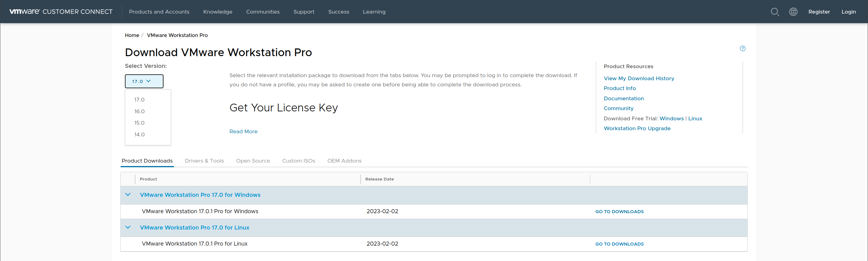The width and height of the screenshot is (868, 261).
Task: Open View My Download History
Action: (639, 79)
